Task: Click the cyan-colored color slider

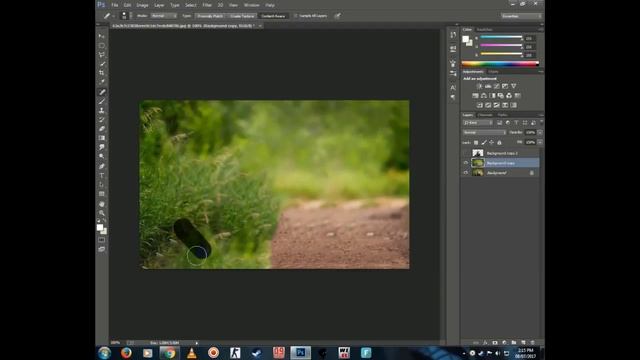Action: (501, 37)
